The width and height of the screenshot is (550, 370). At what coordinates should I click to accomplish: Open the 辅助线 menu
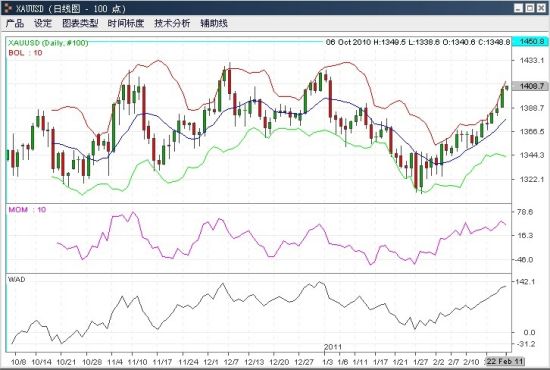click(x=214, y=23)
